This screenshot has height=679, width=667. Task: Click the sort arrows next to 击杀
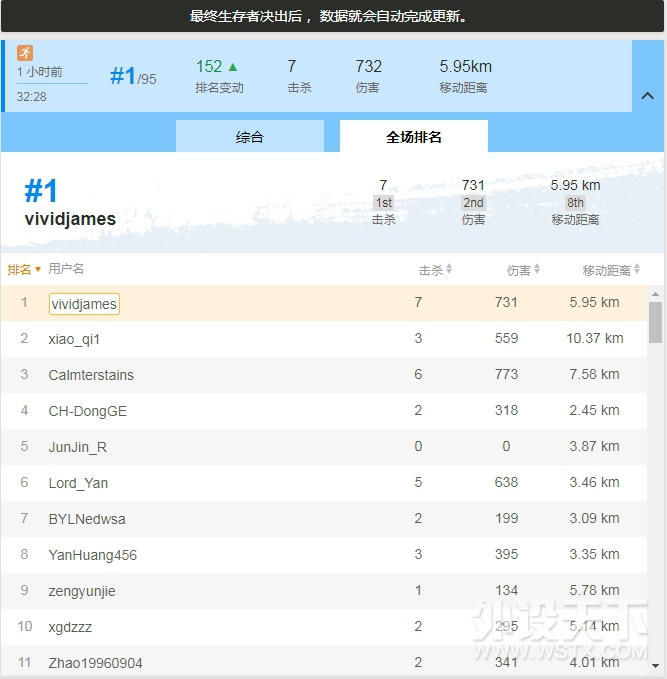pos(449,270)
